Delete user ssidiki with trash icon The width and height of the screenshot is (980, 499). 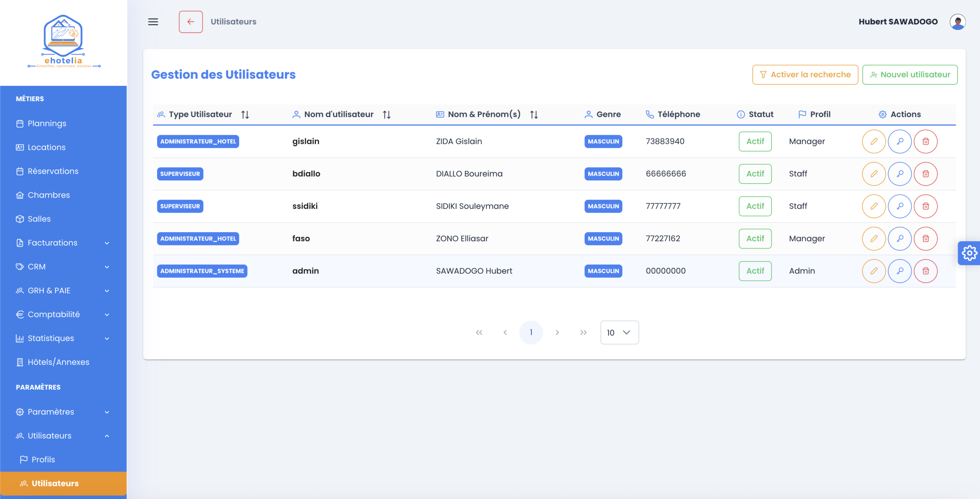pyautogui.click(x=925, y=206)
